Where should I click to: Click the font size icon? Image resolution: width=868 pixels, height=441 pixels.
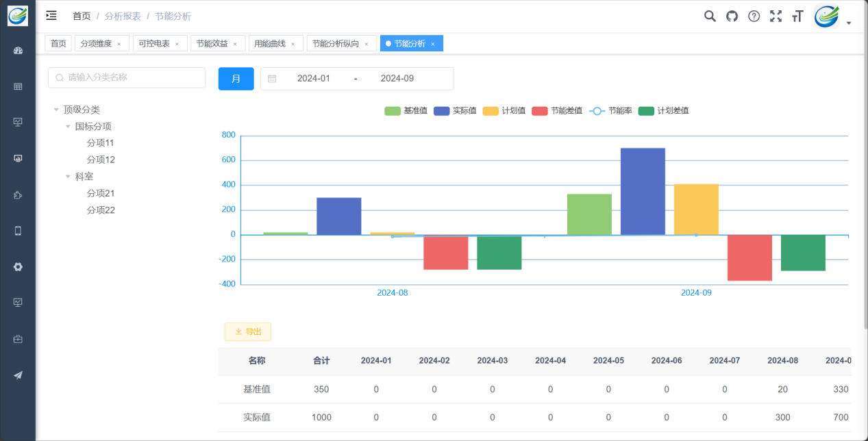pos(797,16)
